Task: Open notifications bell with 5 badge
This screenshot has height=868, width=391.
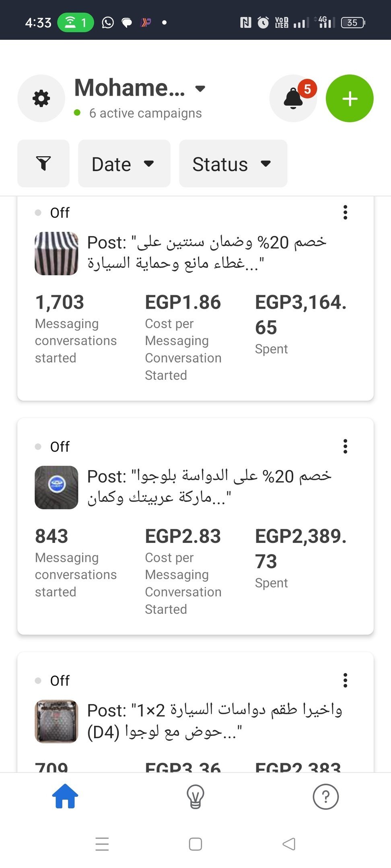Action: (x=294, y=98)
